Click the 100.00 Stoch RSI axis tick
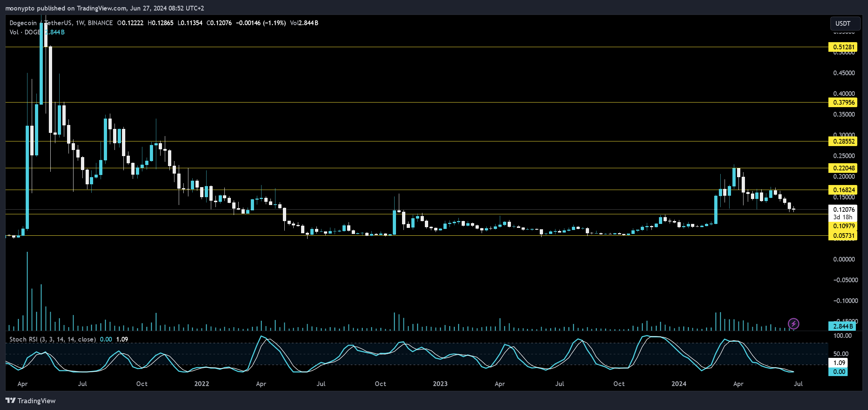Viewport: 868px width, 410px height. [842, 336]
